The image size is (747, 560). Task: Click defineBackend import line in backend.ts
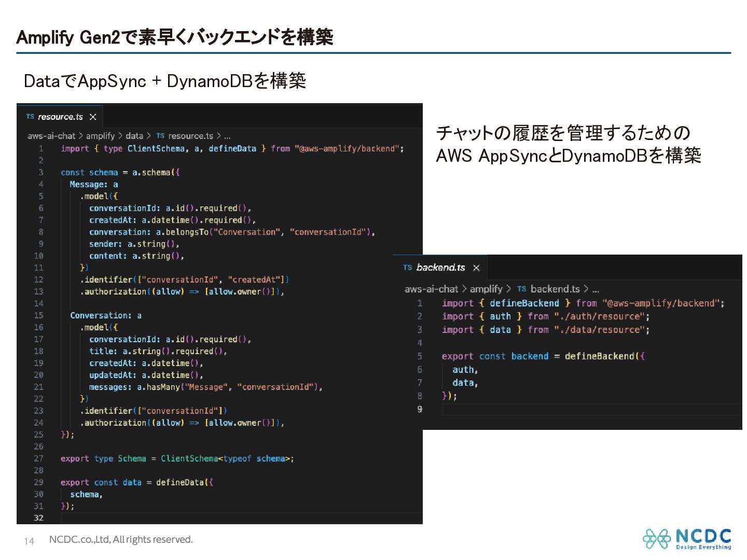tap(583, 303)
